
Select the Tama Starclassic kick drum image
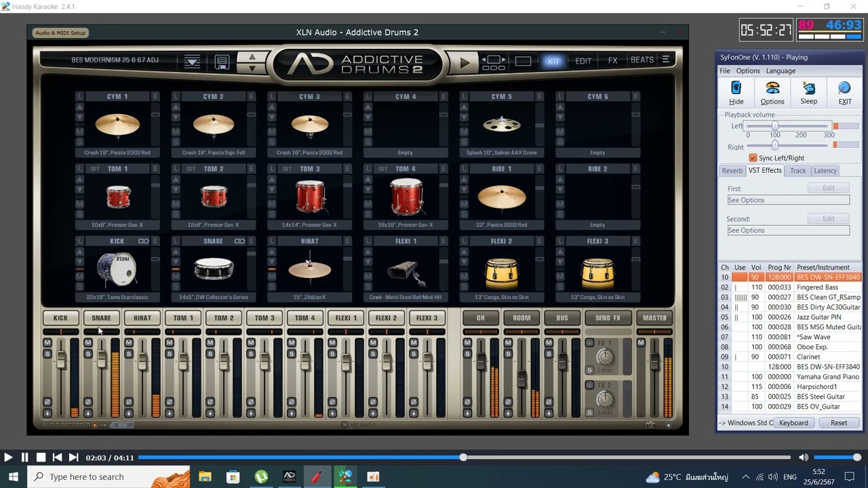(x=117, y=268)
